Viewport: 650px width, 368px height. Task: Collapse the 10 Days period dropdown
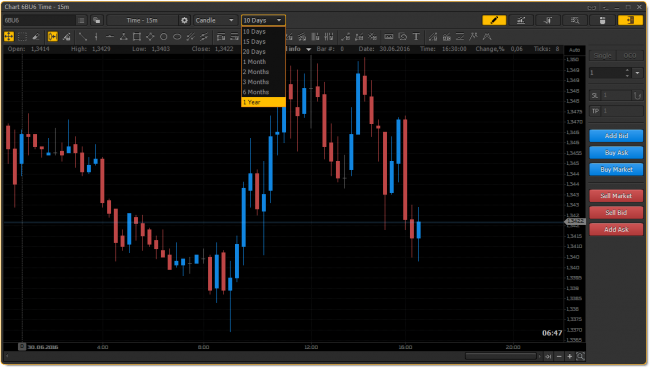pos(263,20)
